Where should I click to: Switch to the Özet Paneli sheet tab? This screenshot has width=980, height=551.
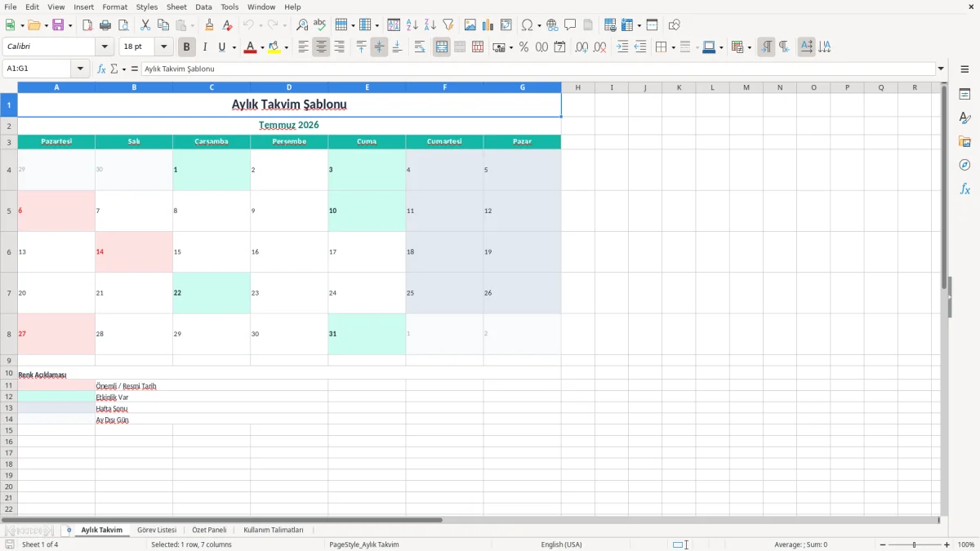coord(209,530)
